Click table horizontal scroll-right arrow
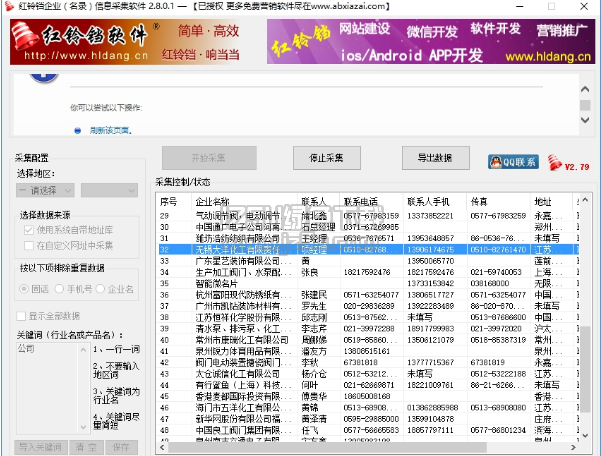 (573, 447)
